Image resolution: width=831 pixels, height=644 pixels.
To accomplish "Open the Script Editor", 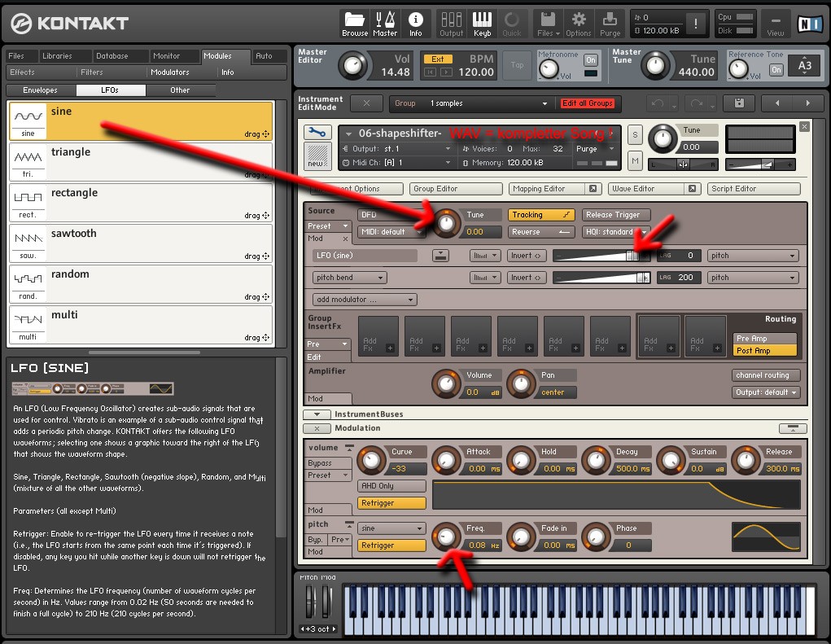I will pos(754,189).
